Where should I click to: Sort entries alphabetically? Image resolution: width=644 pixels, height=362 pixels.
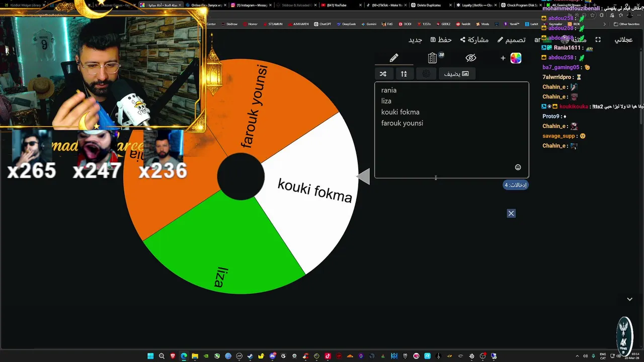[404, 74]
